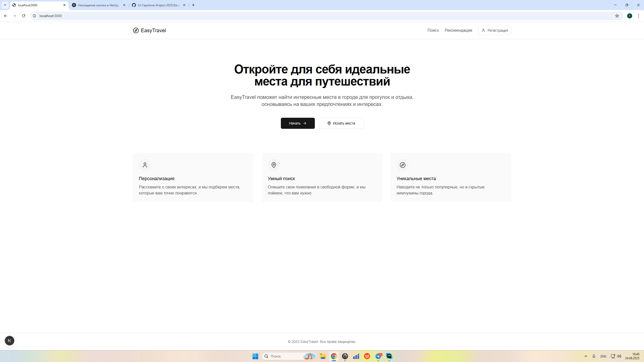Viewport: 644px width, 362px height.
Task: Open the Chrome profile avatar
Action: point(629,16)
